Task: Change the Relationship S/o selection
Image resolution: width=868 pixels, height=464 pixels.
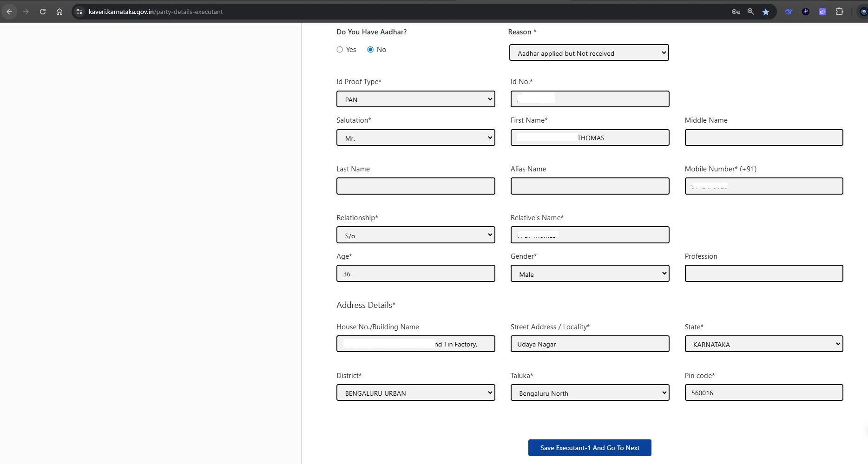Action: click(x=415, y=235)
